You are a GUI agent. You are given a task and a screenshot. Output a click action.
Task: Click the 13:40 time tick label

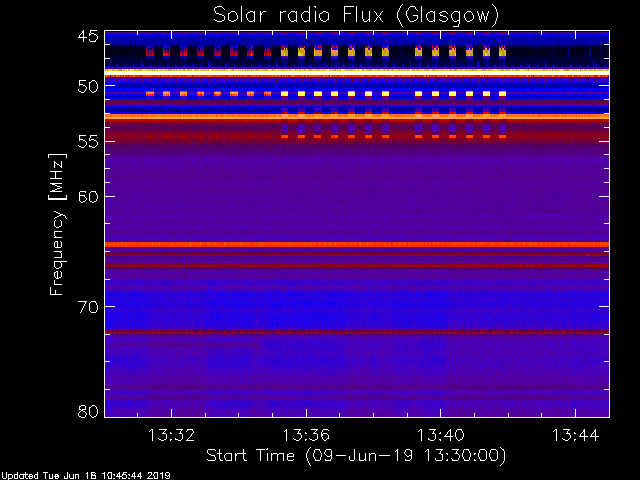coord(440,435)
